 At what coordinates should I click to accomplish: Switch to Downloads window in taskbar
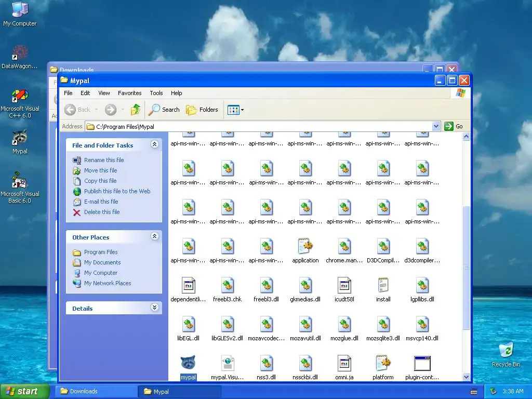pos(96,392)
